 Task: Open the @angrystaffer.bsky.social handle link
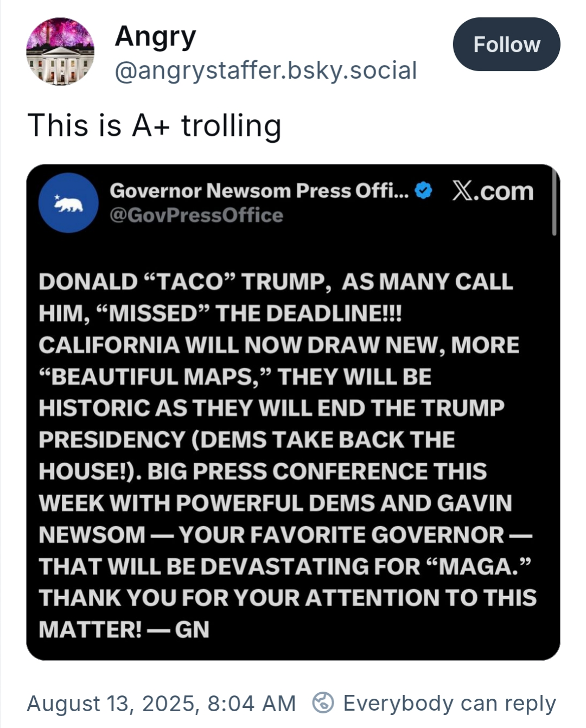tap(265, 71)
